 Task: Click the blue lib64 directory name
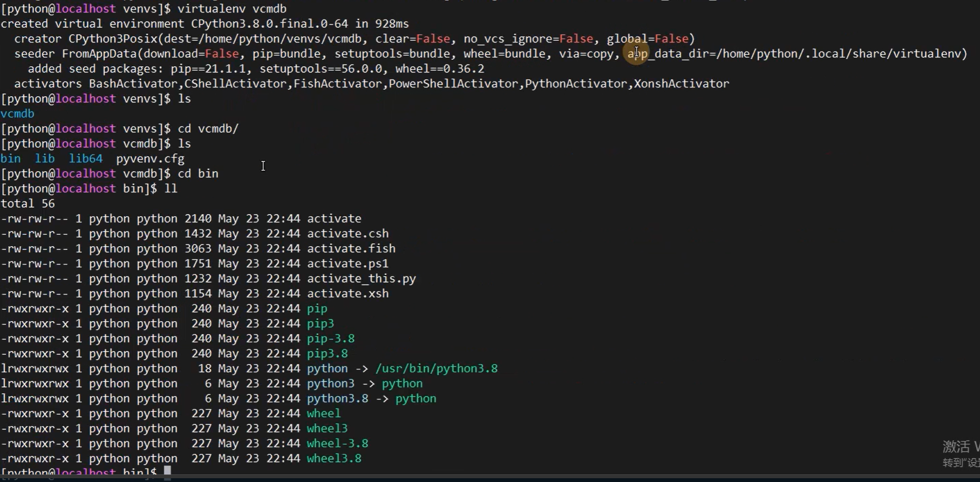85,159
